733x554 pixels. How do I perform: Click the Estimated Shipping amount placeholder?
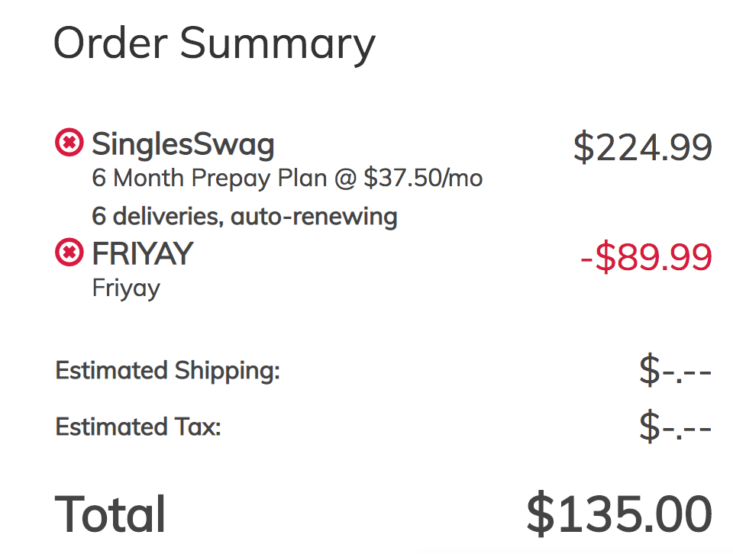675,372
